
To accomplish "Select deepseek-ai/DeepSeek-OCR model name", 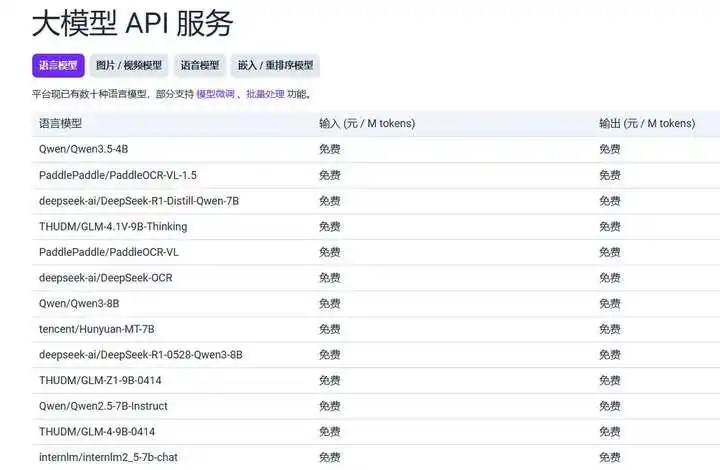I will 106,278.
